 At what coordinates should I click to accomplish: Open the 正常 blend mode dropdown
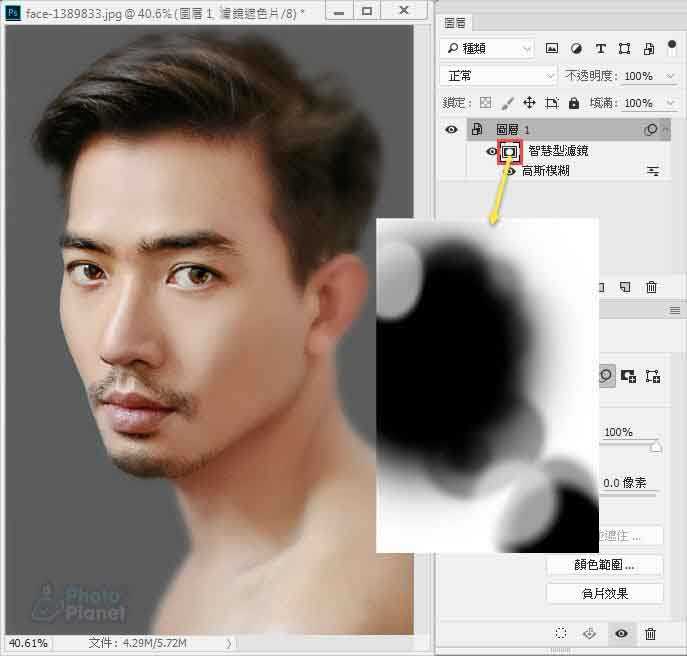click(498, 76)
